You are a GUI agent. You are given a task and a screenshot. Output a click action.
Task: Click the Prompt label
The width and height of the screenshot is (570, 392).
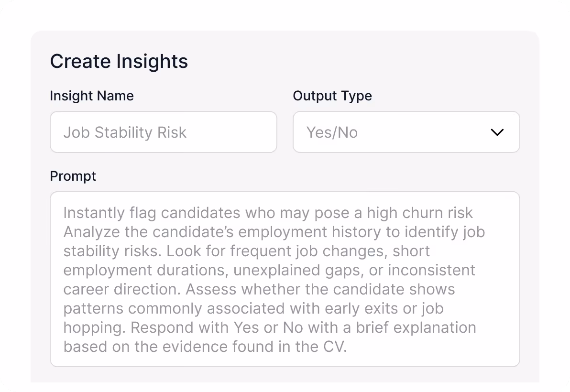click(x=73, y=176)
